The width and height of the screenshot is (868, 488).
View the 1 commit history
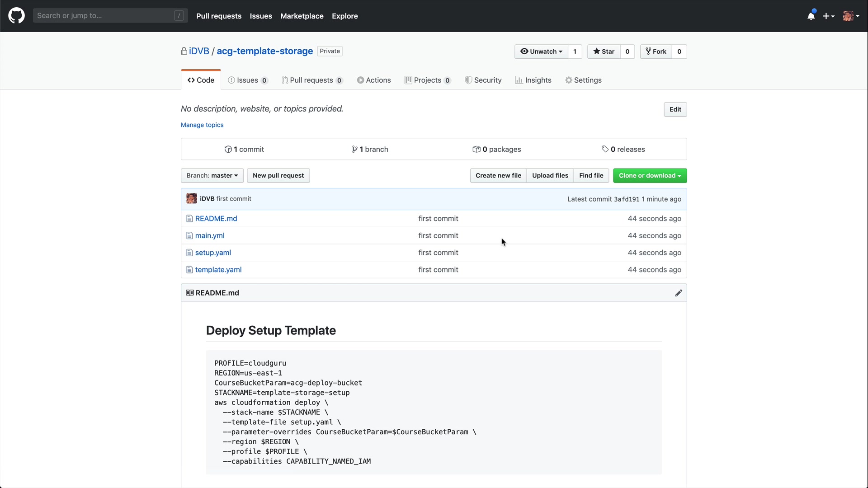pyautogui.click(x=245, y=150)
